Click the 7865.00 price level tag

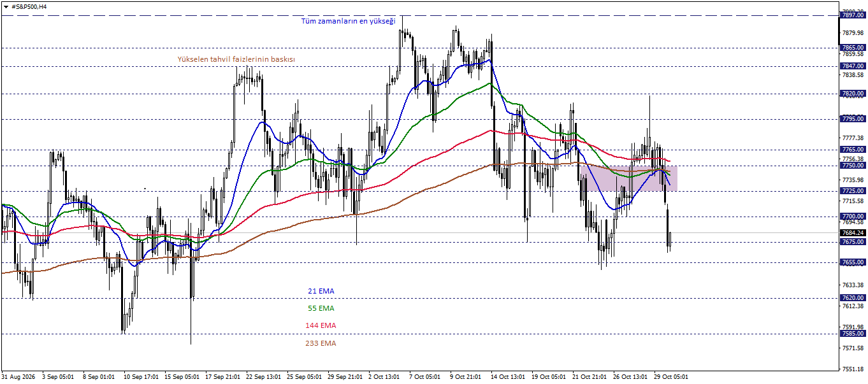pos(853,47)
